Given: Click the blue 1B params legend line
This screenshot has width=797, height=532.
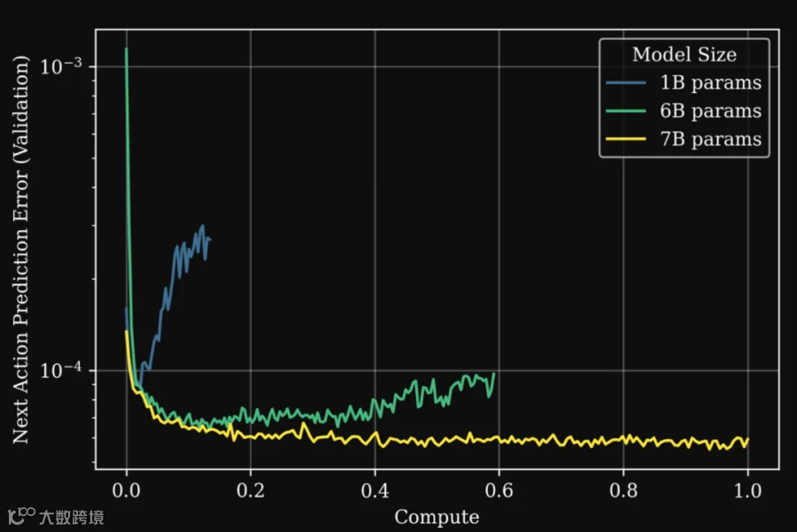Looking at the screenshot, I should 626,82.
